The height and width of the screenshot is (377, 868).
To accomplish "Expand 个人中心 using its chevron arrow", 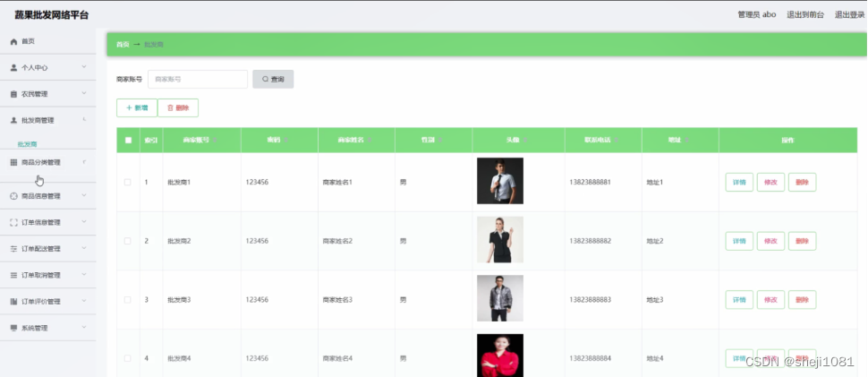I will [84, 67].
